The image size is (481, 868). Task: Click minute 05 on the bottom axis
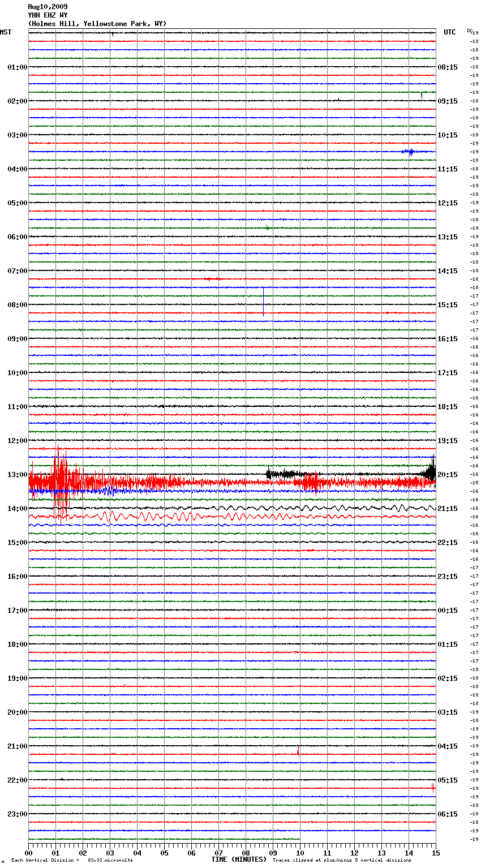pos(164,853)
